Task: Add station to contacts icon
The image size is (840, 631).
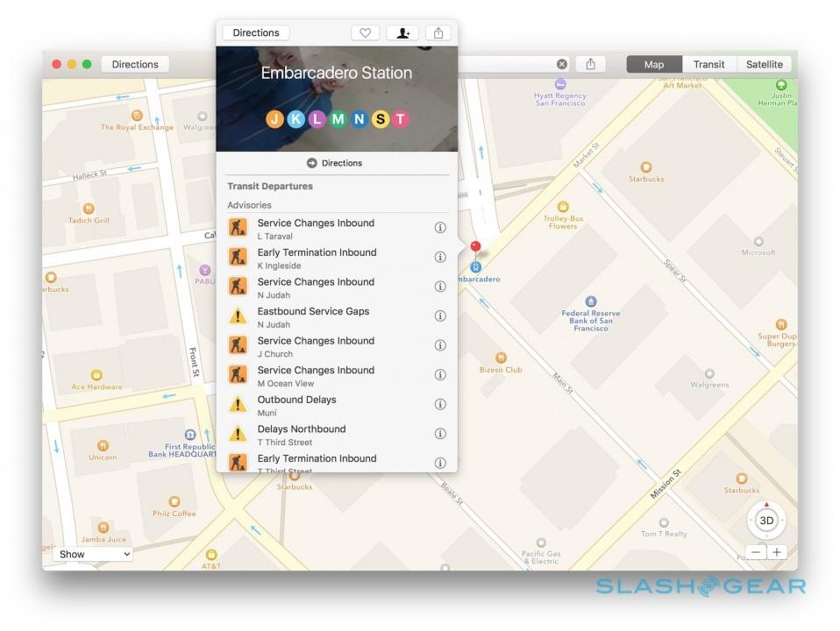Action: [402, 33]
